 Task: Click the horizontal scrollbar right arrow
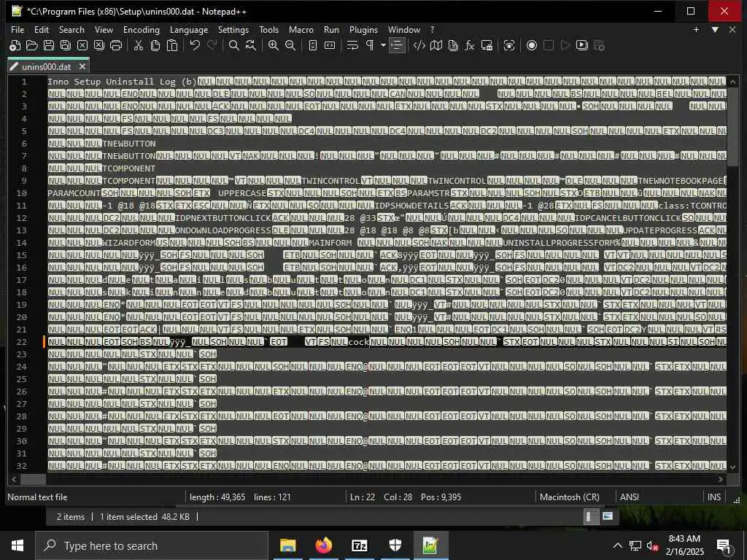click(721, 479)
